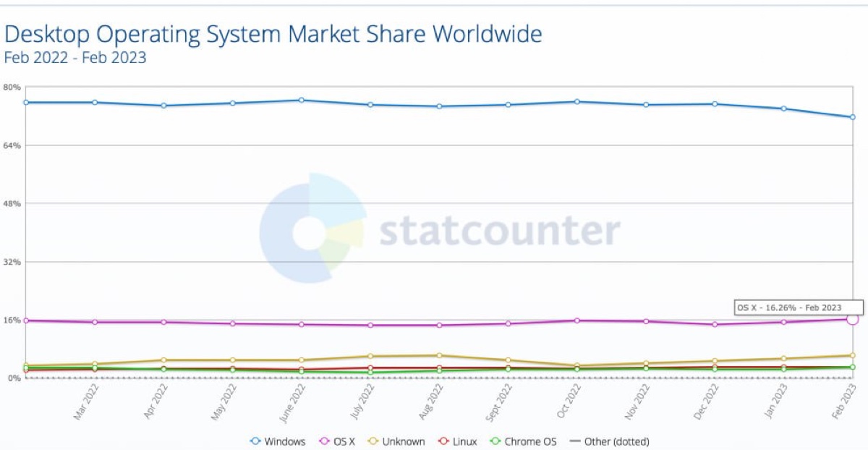Click the Mar 2022 x-axis label
868x450 pixels.
pyautogui.click(x=87, y=402)
